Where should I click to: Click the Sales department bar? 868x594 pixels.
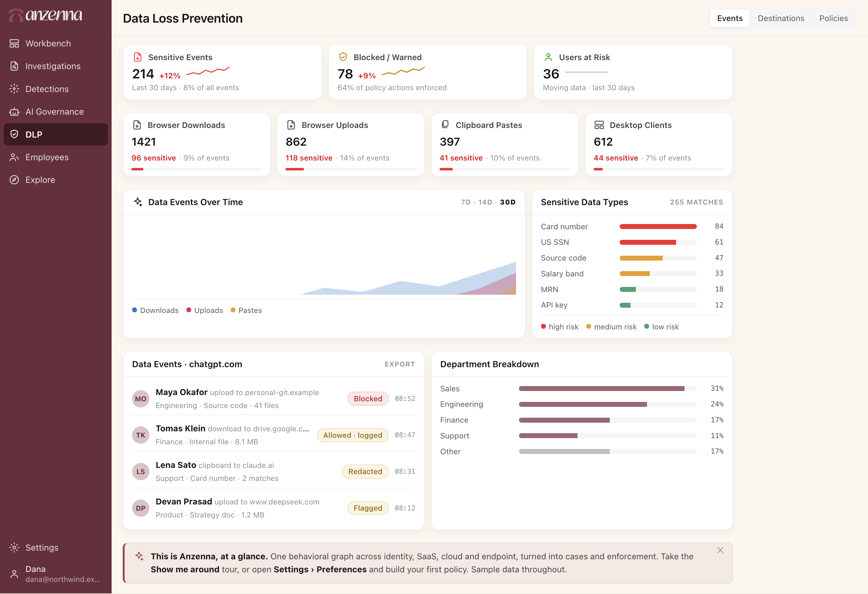tap(608, 389)
